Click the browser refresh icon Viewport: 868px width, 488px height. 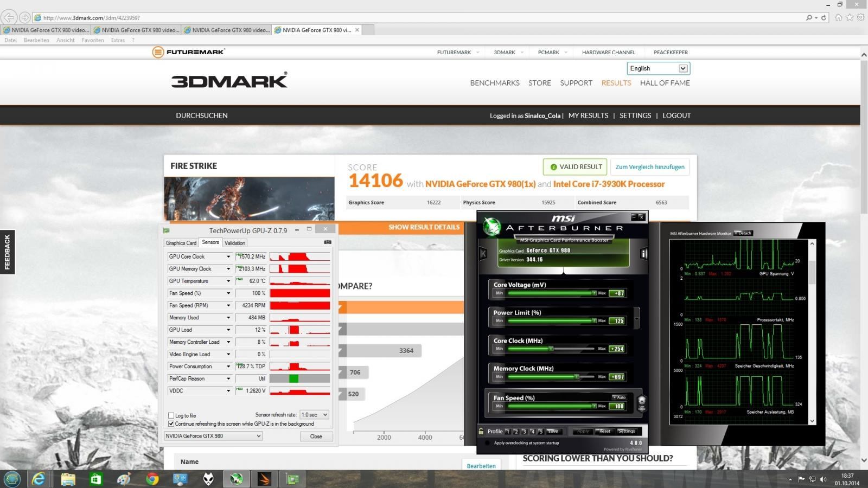tap(824, 17)
